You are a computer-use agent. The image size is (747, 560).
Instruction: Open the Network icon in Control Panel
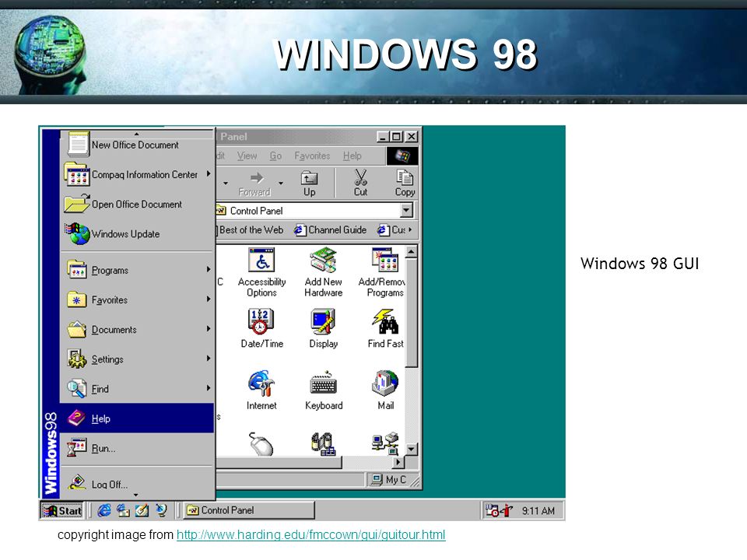(x=385, y=444)
